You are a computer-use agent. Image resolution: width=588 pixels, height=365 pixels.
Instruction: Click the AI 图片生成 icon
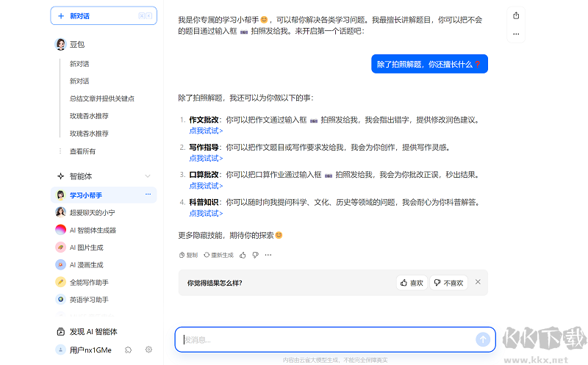point(60,247)
